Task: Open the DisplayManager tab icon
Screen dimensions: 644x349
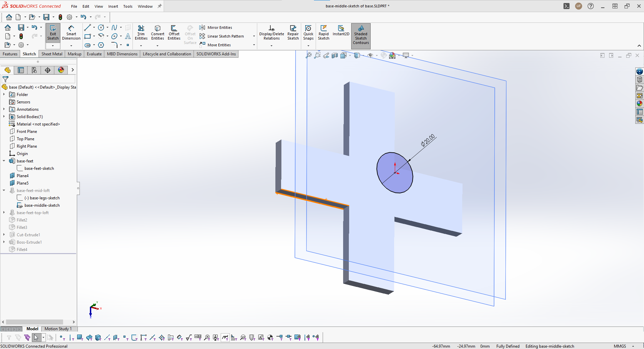Action: 61,70
